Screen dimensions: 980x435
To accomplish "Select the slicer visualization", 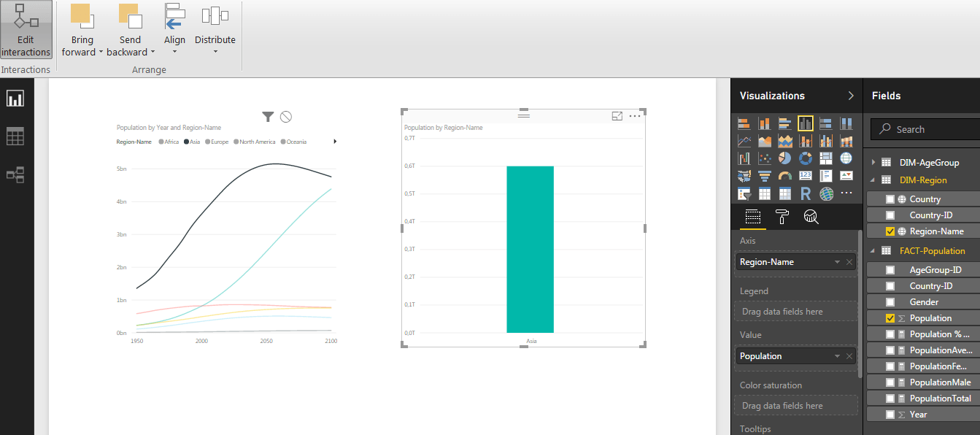I will (x=744, y=194).
